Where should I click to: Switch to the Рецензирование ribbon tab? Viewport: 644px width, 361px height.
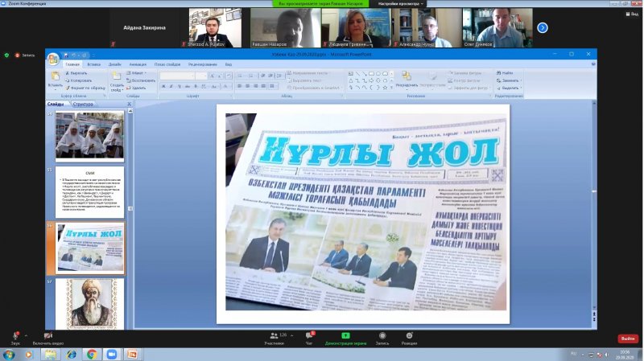click(203, 64)
